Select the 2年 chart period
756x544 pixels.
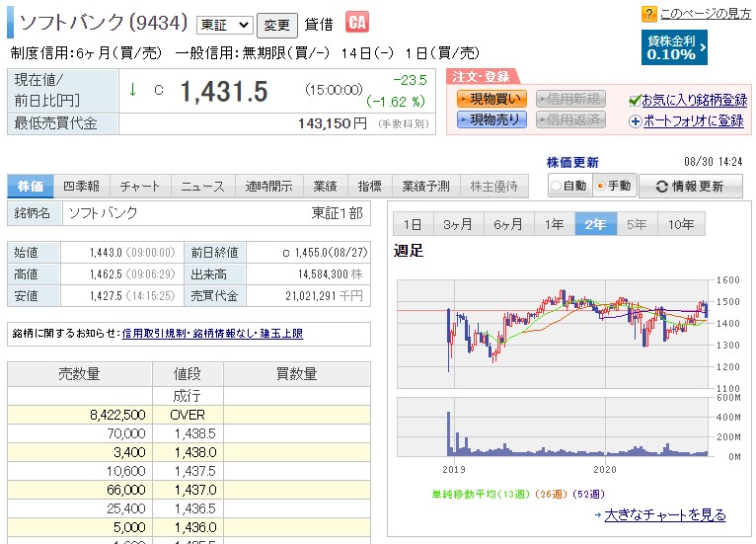coord(596,224)
